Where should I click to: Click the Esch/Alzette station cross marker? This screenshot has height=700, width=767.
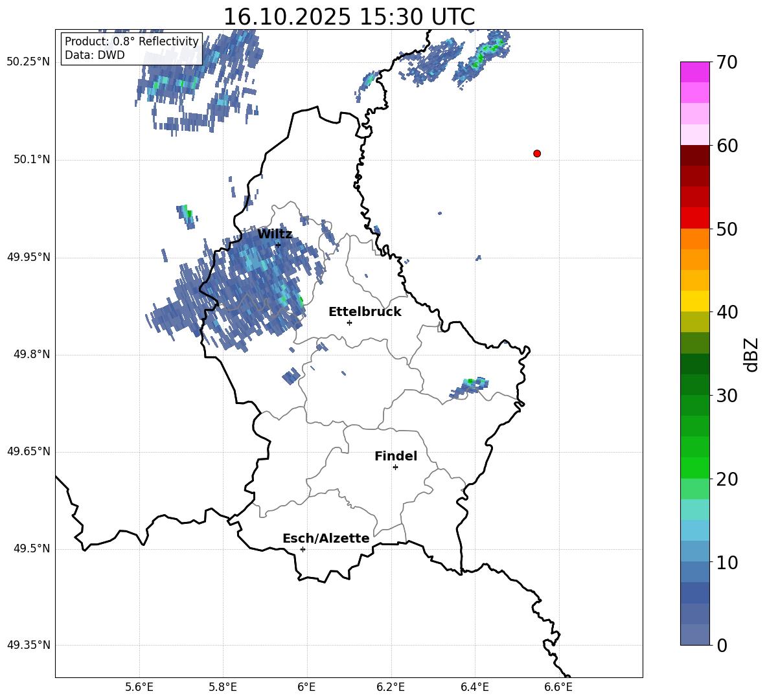303,549
